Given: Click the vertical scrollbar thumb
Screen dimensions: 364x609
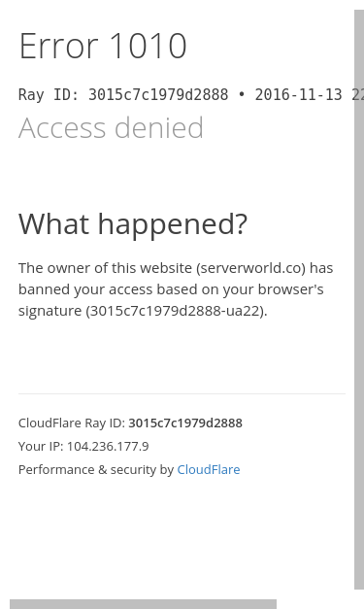Looking at the screenshot, I should click(359, 299).
